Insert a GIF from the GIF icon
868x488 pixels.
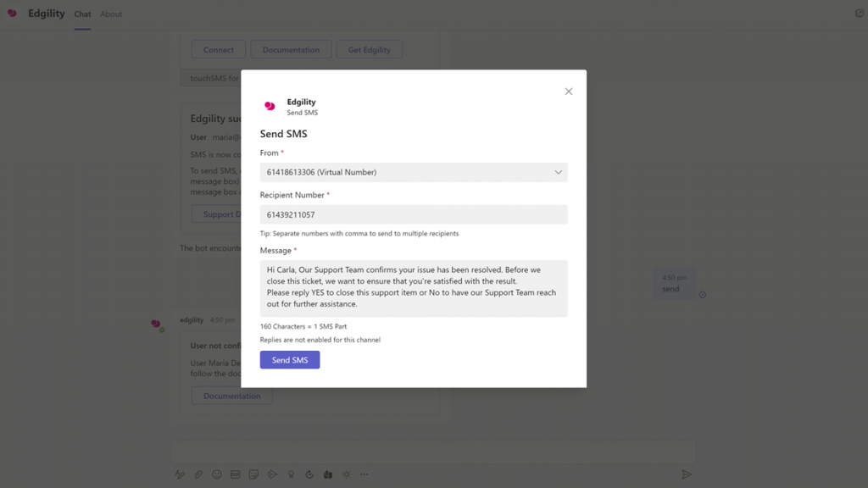[x=236, y=474]
